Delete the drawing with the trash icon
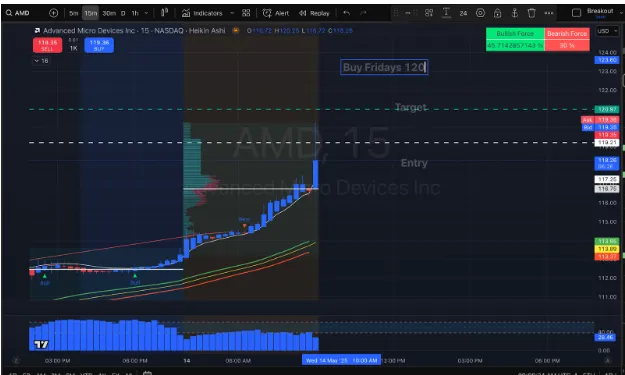 [x=531, y=13]
